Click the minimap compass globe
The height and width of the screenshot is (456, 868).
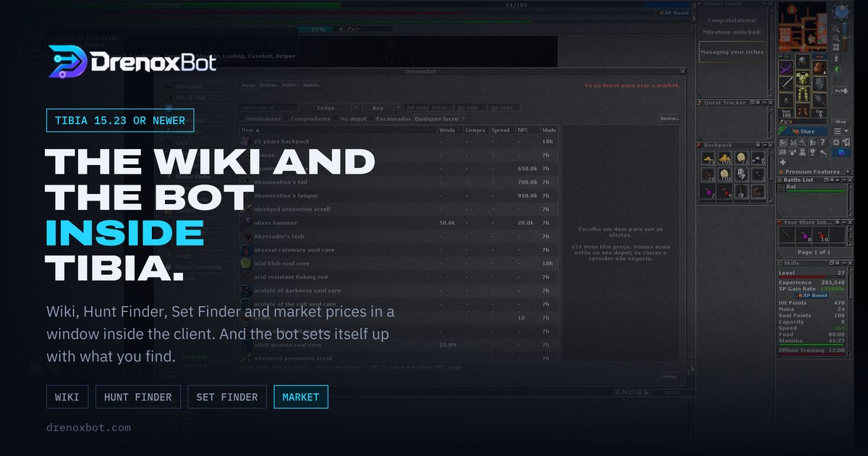(842, 12)
